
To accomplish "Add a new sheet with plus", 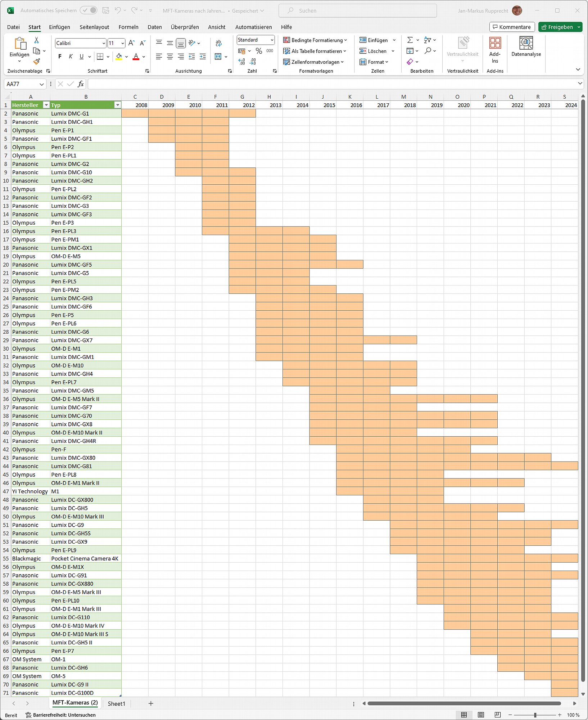I will [x=151, y=703].
